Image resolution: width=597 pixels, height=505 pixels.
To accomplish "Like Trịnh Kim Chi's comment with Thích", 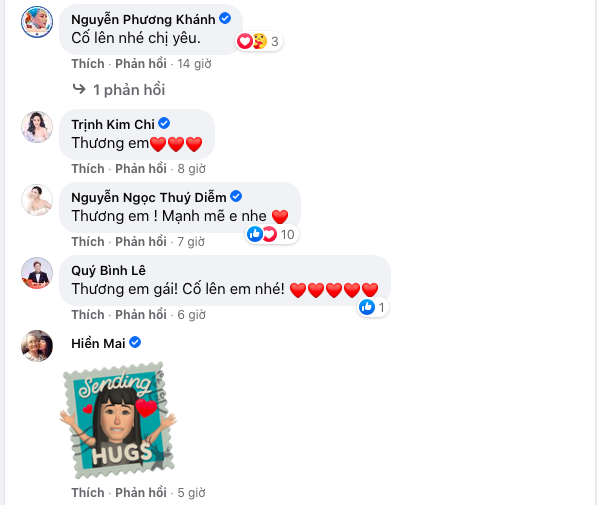I will 88,169.
